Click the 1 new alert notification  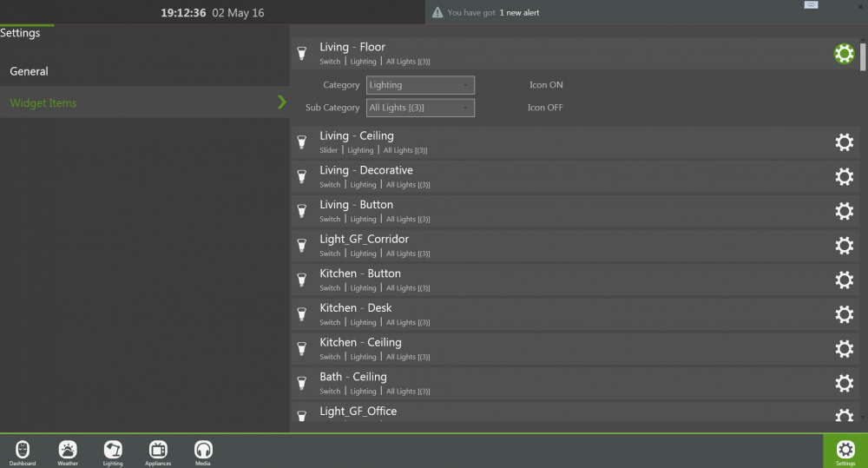click(519, 13)
